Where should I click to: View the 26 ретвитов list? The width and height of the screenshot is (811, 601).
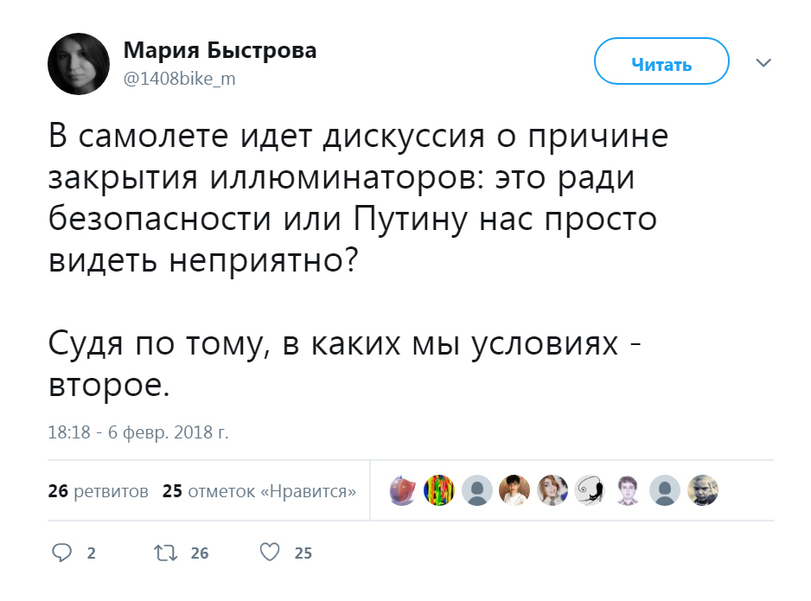pyautogui.click(x=98, y=491)
